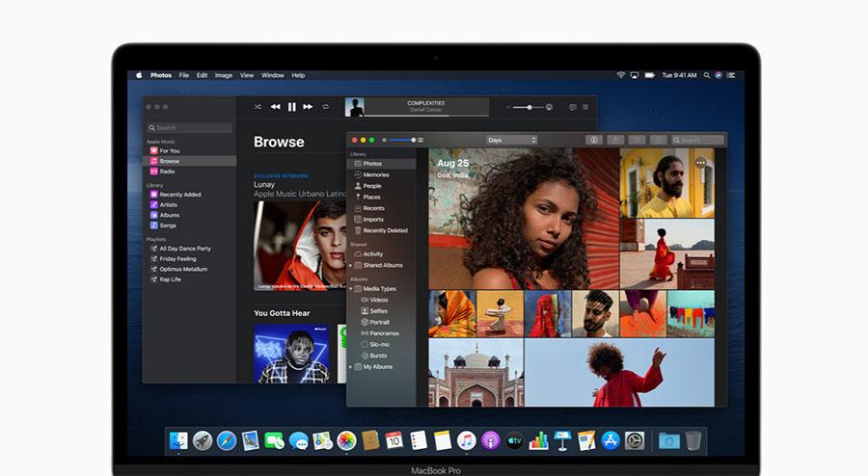The image size is (868, 476).
Task: Open the All Day Dance Party playlist
Action: point(189,249)
